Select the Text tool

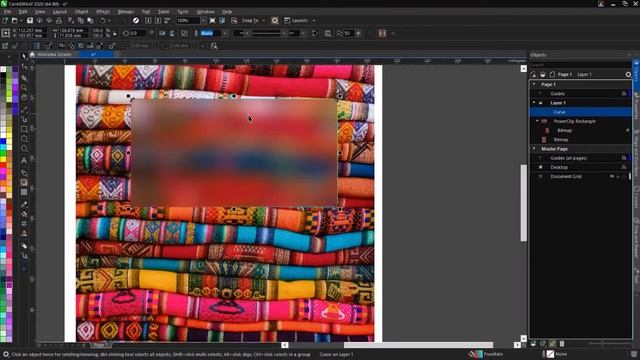[x=24, y=161]
